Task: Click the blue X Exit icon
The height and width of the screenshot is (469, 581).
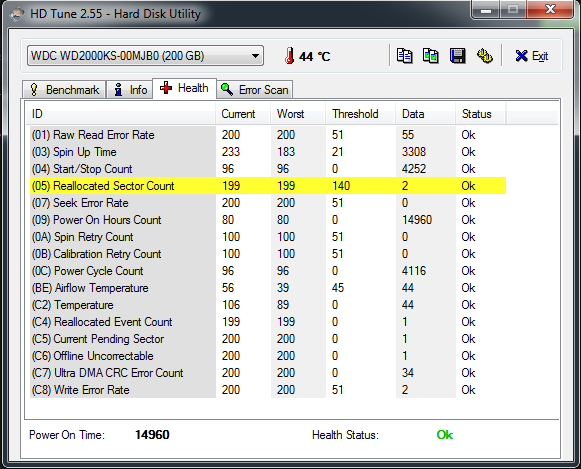Action: click(521, 56)
